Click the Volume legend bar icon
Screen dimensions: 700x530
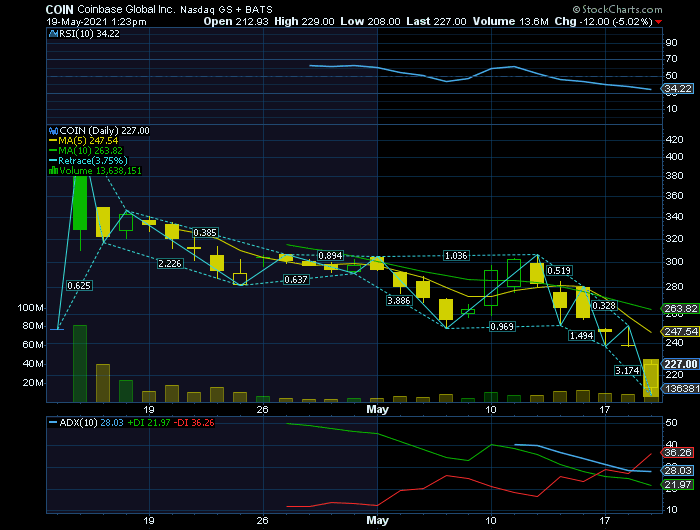[x=54, y=171]
